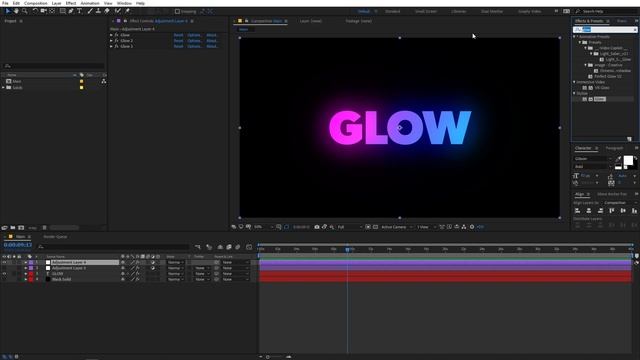Select the Clone Stamp tool
640x360 pixels.
[x=98, y=11]
